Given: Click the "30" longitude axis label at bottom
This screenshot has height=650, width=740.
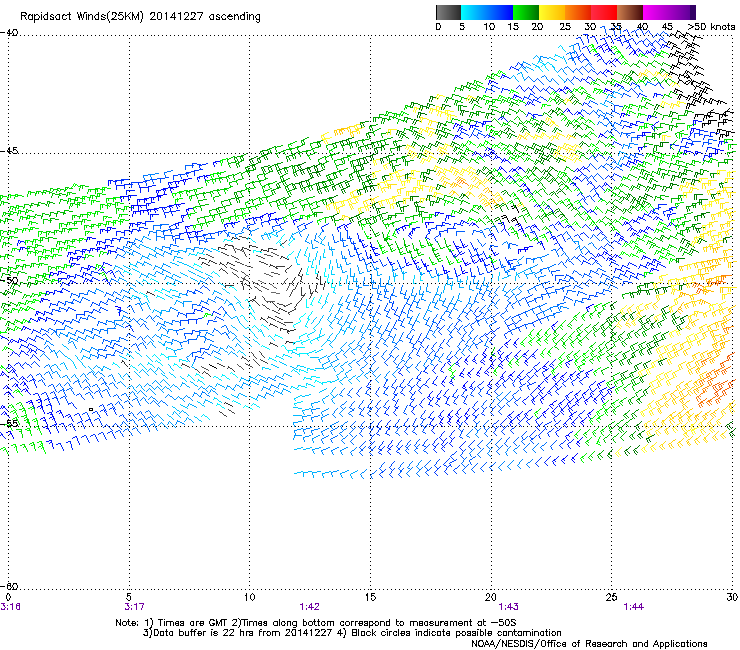Looking at the screenshot, I should pyautogui.click(x=732, y=597).
